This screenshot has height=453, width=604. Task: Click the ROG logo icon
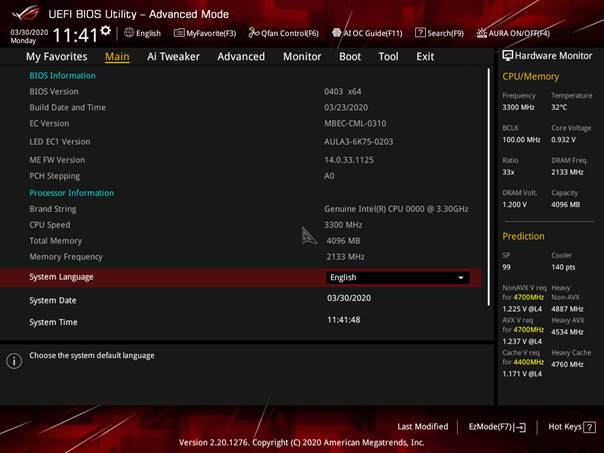[25, 13]
